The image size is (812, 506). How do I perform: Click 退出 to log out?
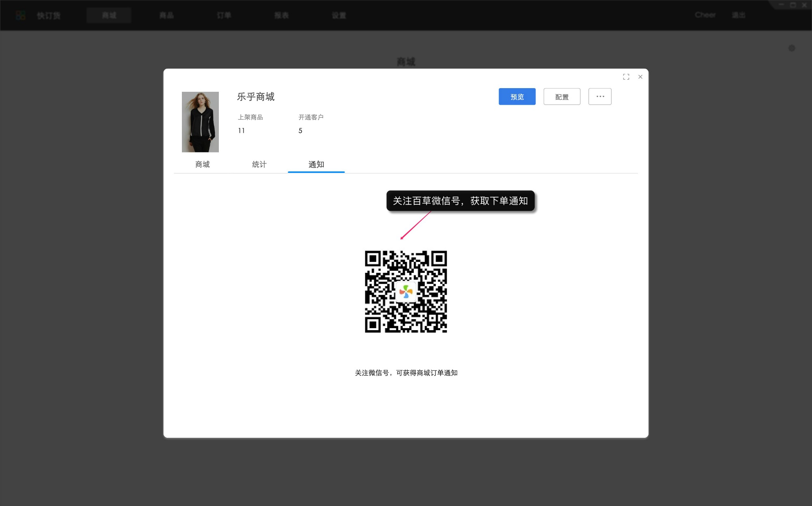click(x=739, y=15)
